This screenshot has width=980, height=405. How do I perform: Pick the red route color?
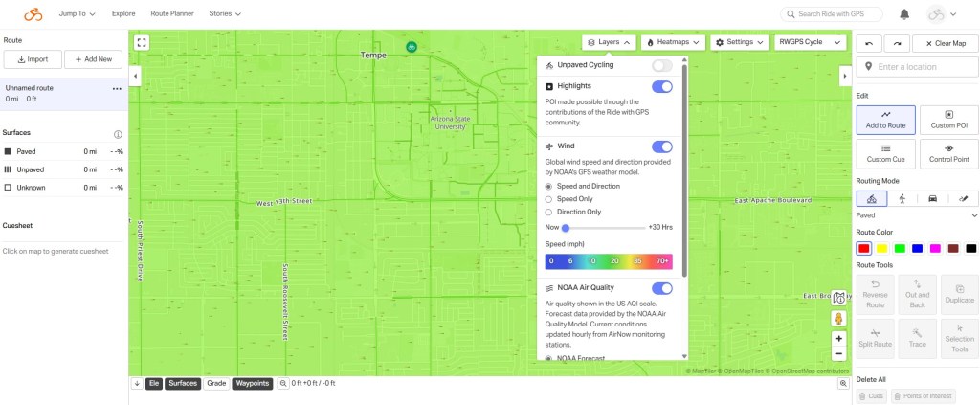pos(864,249)
